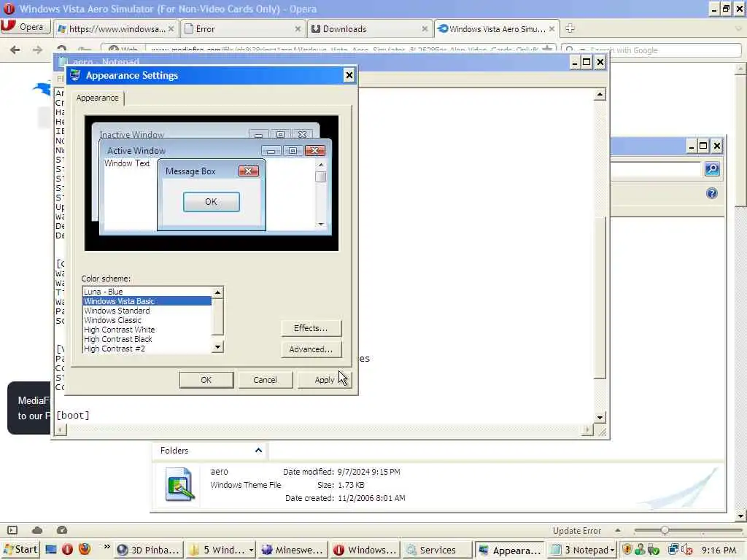Adjust the Opera zoom slider

(665, 530)
